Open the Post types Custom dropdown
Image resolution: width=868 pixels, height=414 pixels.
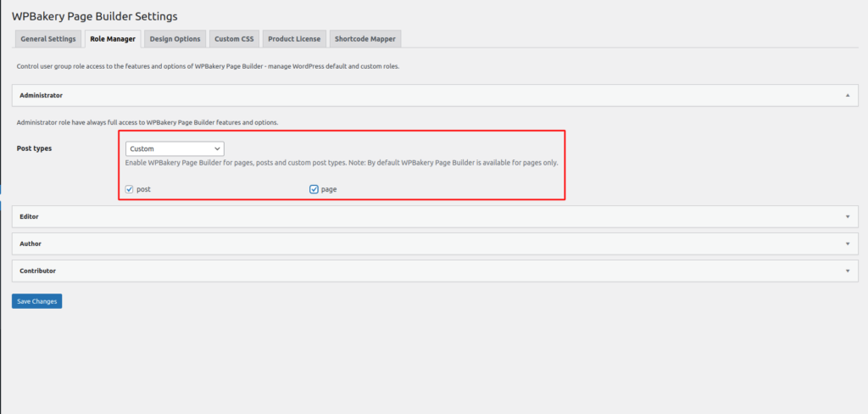[175, 148]
